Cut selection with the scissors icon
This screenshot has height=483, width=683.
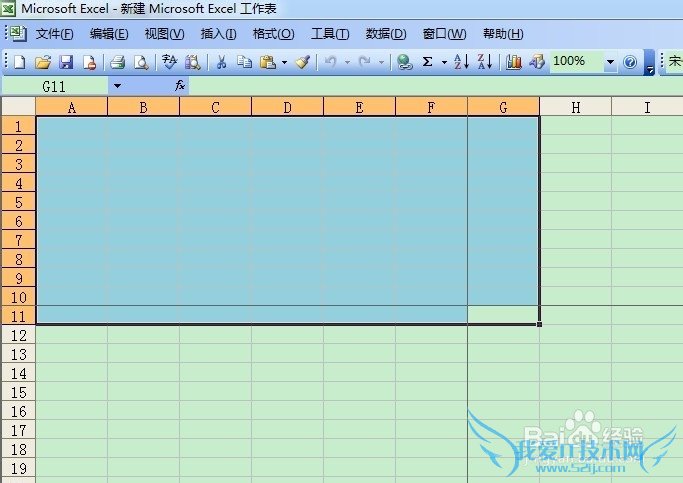(x=221, y=62)
